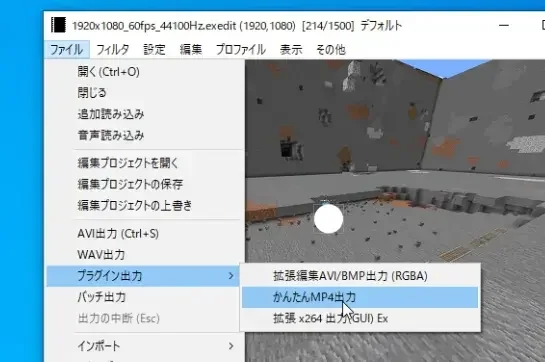Expand インポート submenu
Screen dimensions: 545x362
[x=143, y=346]
